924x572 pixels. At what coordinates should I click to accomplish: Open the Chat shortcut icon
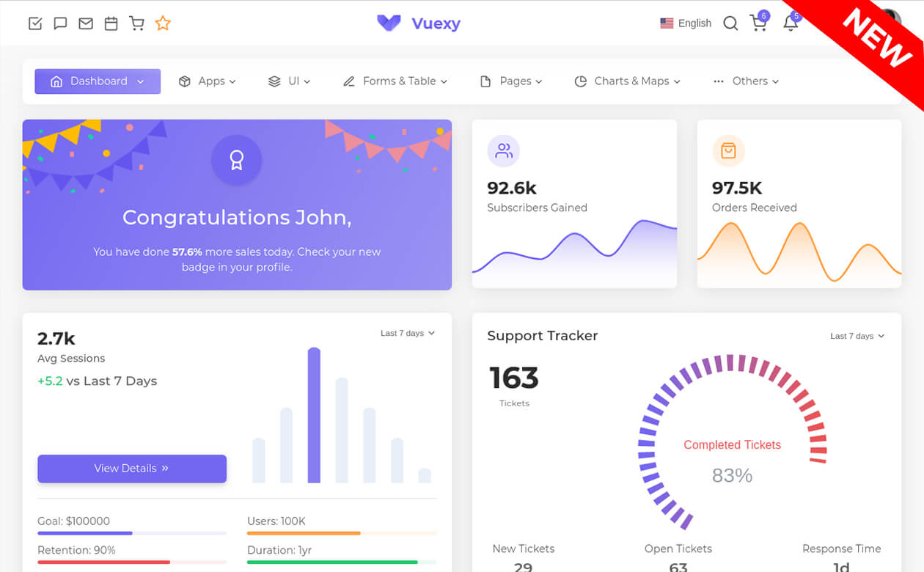click(x=61, y=23)
